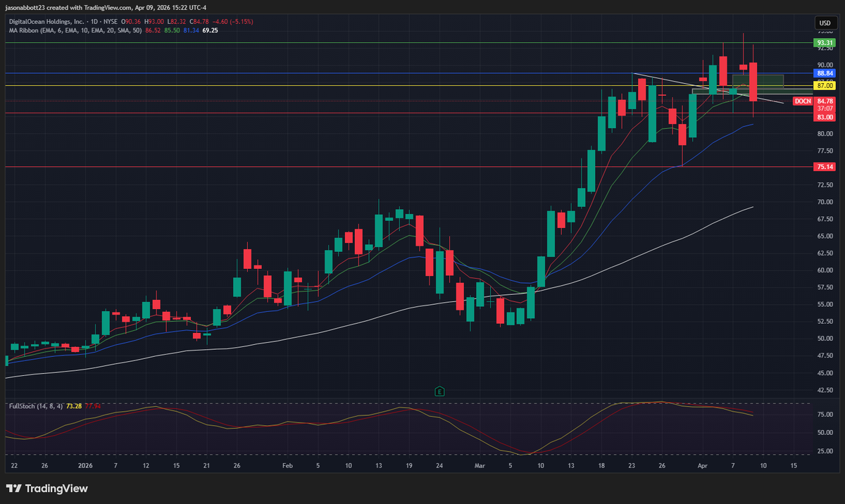Screen dimensions: 845x504
Task: Click the 22 date label on time axis
Action: click(x=14, y=465)
